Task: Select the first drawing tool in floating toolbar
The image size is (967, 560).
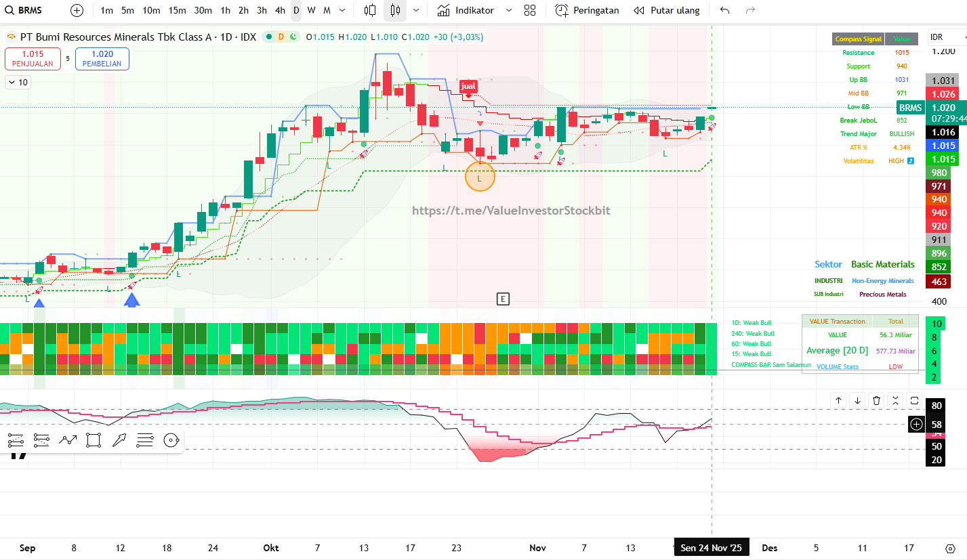Action: (x=16, y=441)
